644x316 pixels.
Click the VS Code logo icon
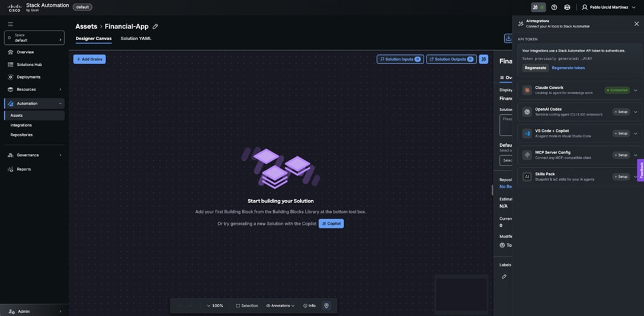[x=527, y=133]
